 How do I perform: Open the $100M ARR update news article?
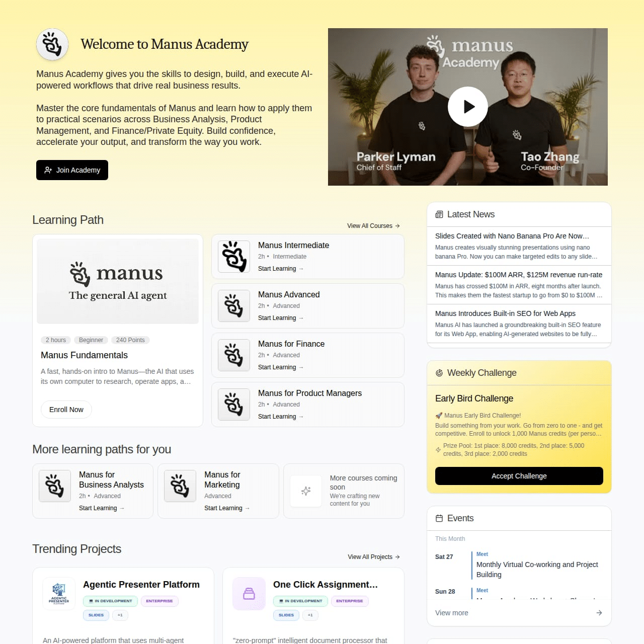[519, 285]
